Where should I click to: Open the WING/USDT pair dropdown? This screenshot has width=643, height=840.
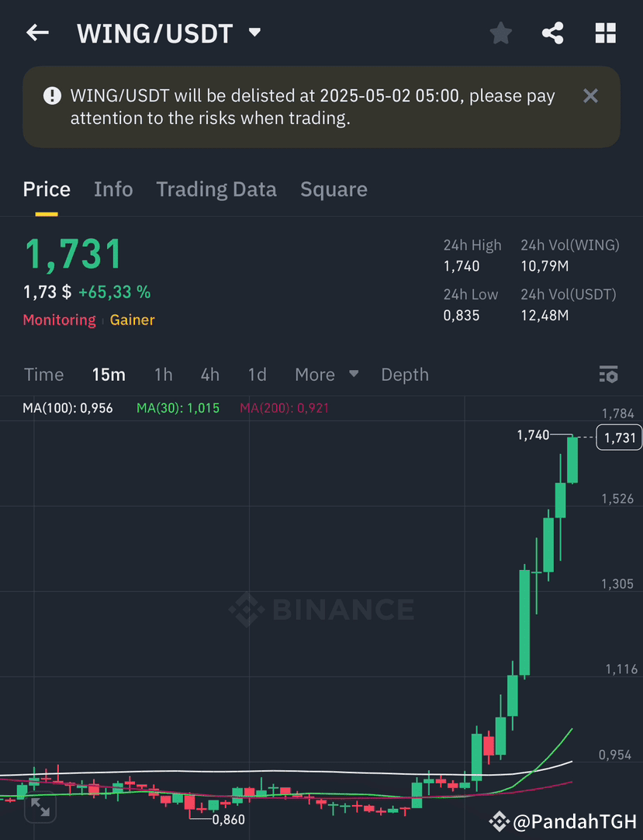(255, 32)
